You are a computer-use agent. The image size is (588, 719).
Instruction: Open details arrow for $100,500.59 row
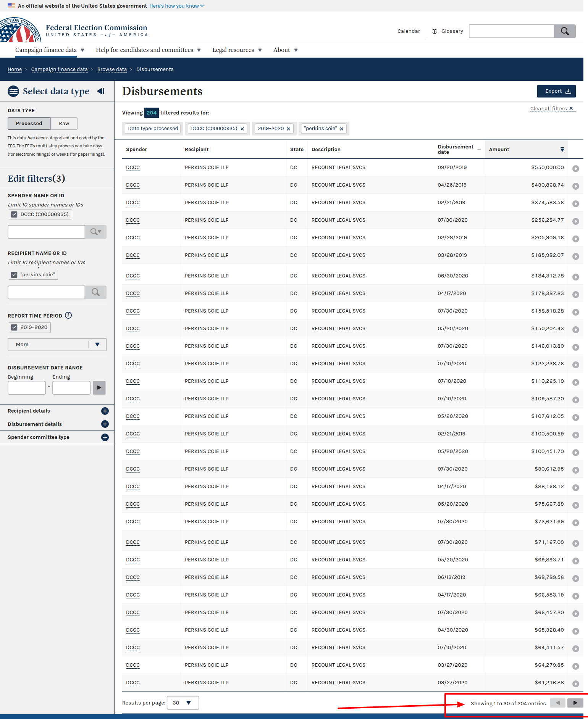tap(576, 435)
